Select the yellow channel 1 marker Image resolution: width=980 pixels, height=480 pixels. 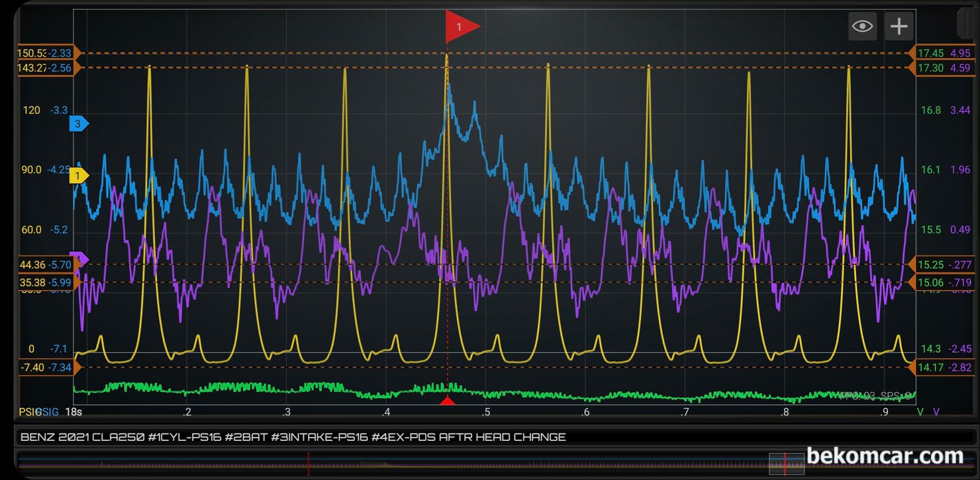click(x=79, y=175)
